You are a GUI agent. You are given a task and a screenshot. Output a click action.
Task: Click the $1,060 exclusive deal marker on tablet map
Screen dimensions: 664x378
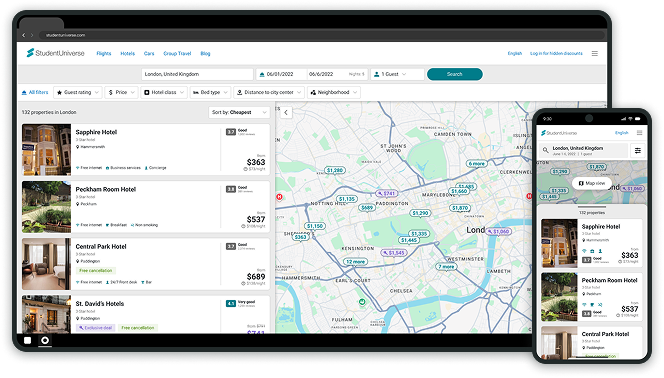coord(499,232)
